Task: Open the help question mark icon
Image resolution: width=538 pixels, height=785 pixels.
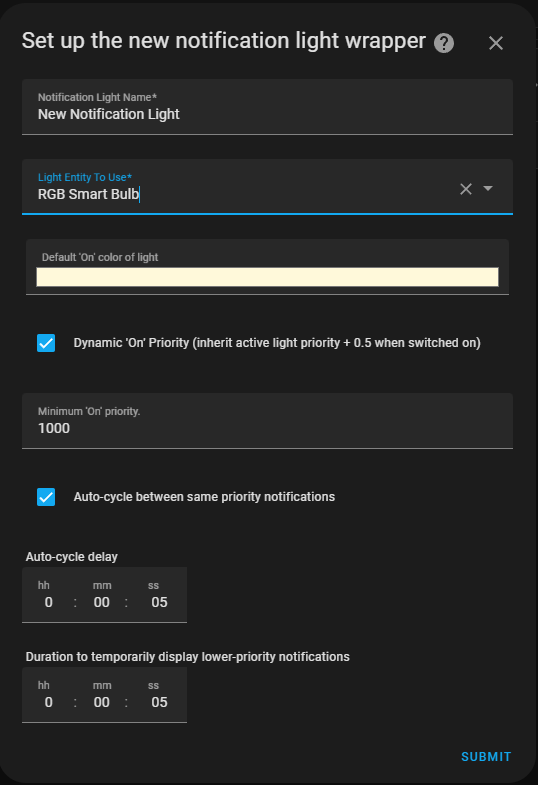Action: (x=444, y=43)
